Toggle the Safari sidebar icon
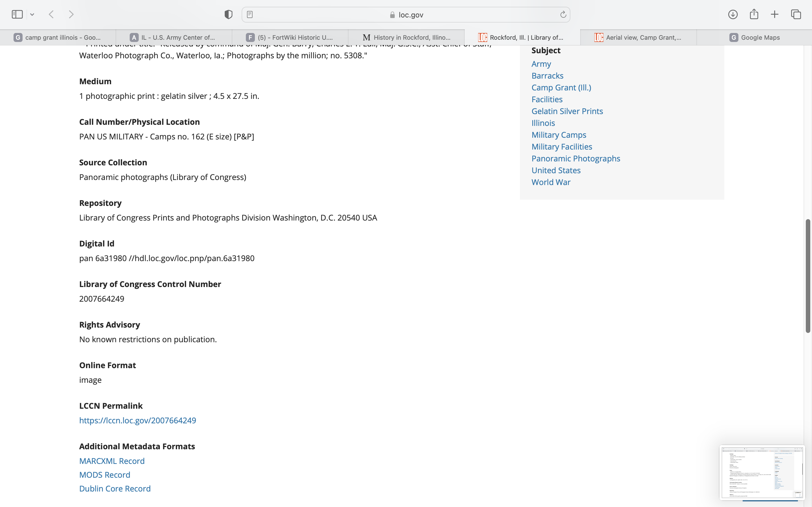This screenshot has width=812, height=507. pyautogui.click(x=17, y=14)
